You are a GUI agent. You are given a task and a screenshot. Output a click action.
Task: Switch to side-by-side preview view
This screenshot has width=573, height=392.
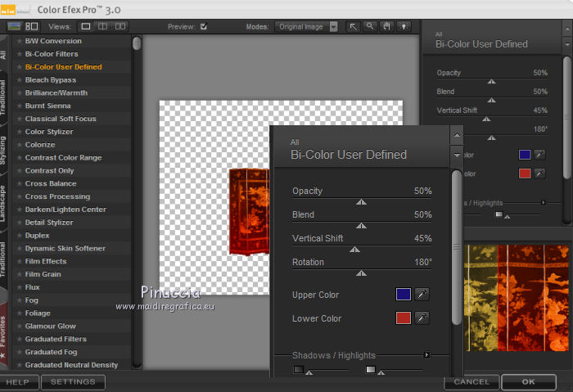(120, 26)
